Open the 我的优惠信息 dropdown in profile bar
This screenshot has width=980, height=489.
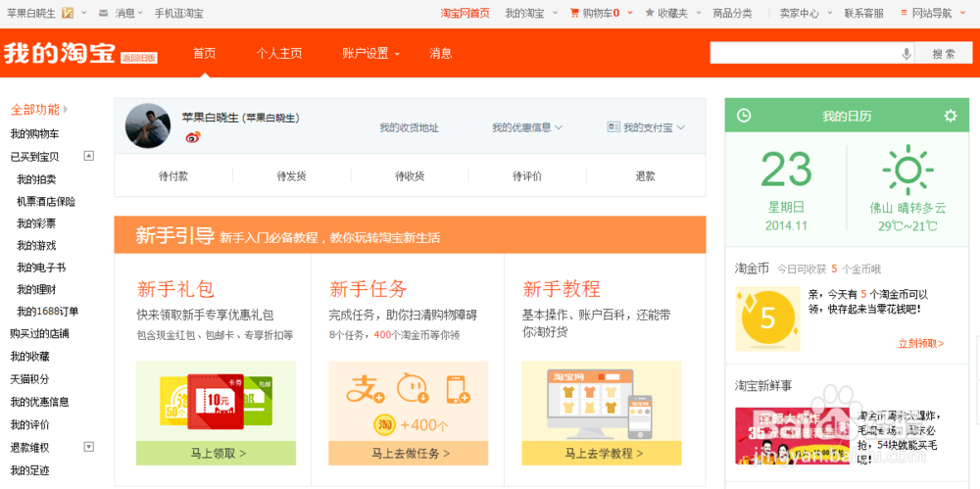527,127
